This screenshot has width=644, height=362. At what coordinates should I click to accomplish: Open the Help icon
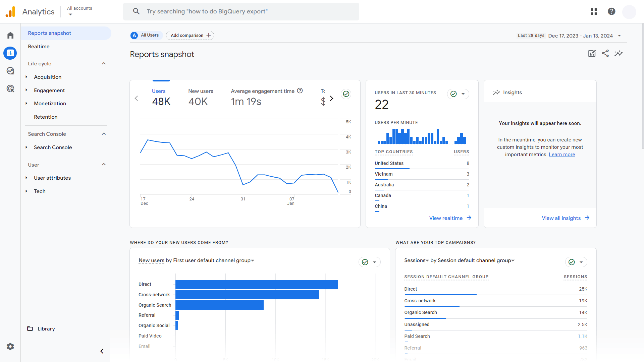(611, 11)
